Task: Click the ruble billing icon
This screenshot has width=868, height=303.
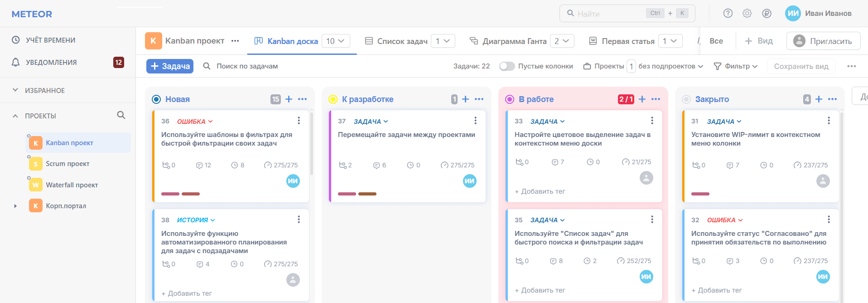Action: coord(767,14)
